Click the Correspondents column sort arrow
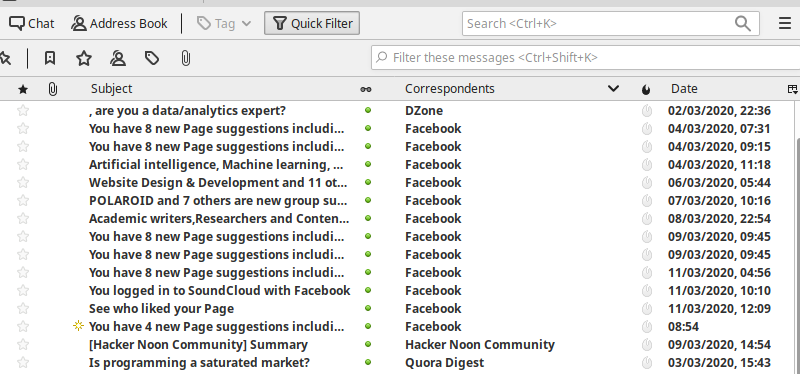The image size is (800, 374). point(613,89)
